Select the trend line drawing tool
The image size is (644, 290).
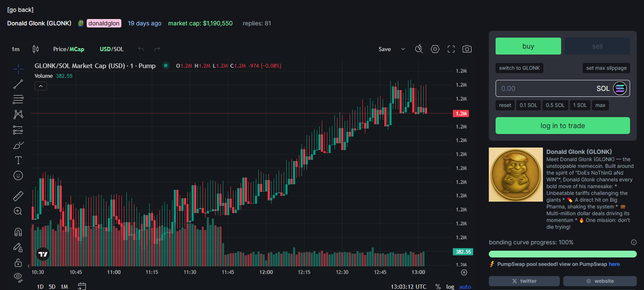(x=18, y=84)
